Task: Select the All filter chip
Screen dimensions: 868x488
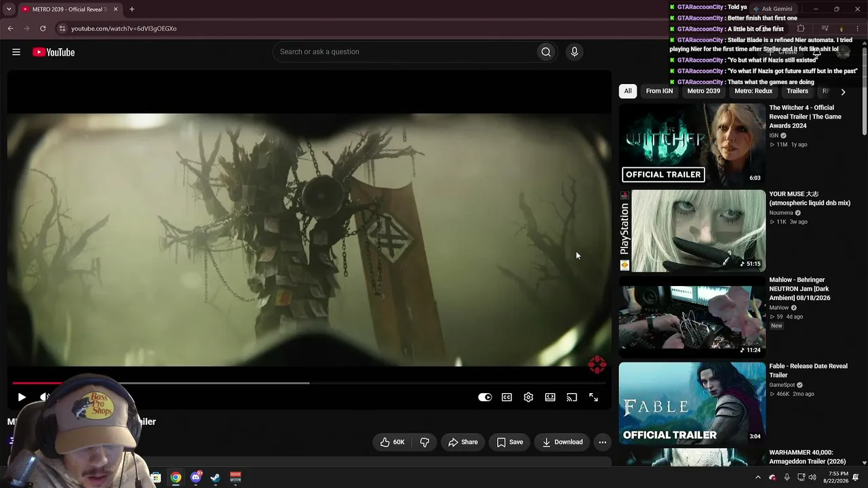Action: tap(628, 91)
